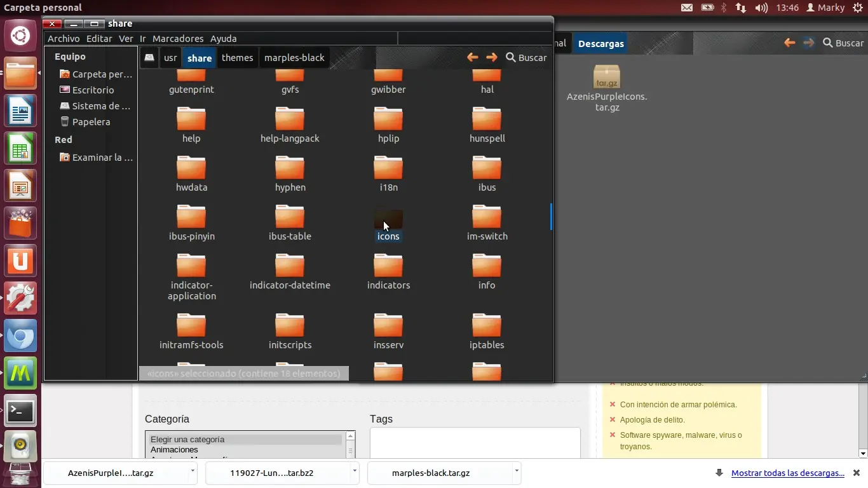Open Ubuntu Software Center from dock
Viewport: 868px width, 488px height.
tap(20, 224)
